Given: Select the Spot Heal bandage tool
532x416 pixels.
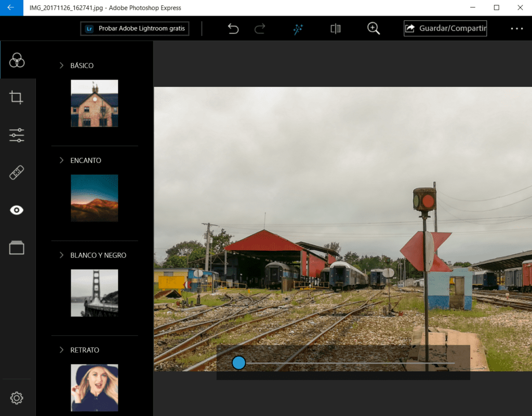Looking at the screenshot, I should tap(17, 173).
